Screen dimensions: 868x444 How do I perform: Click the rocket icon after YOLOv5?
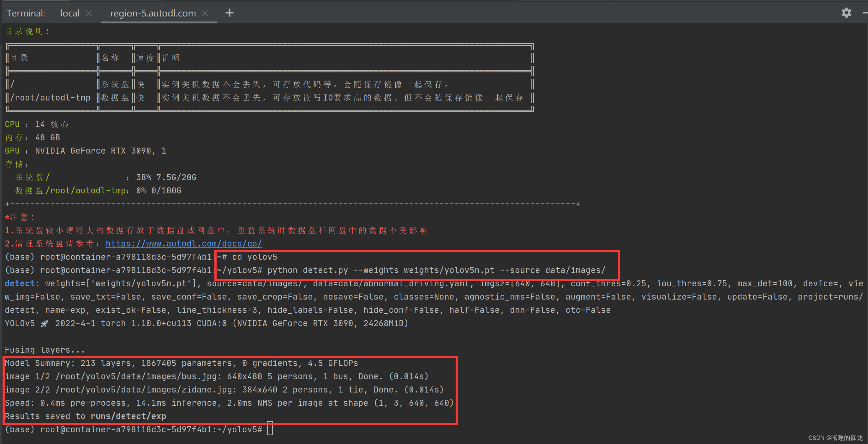(x=44, y=324)
